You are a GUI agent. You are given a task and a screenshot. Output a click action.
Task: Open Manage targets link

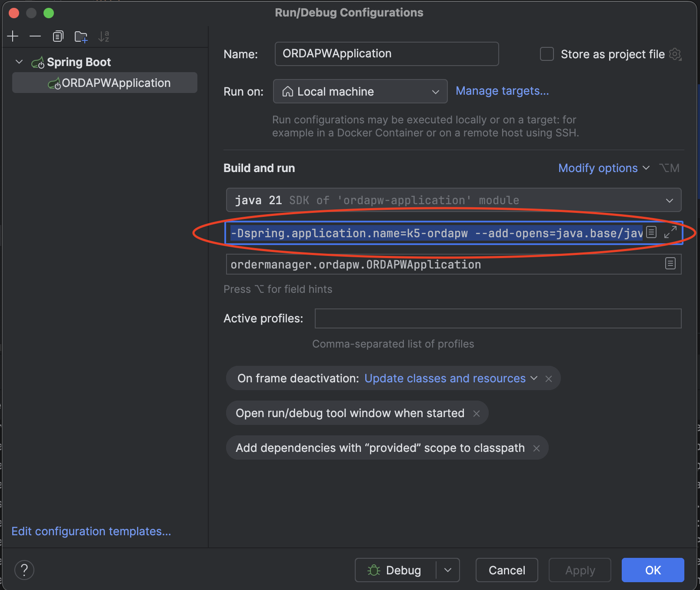(502, 91)
